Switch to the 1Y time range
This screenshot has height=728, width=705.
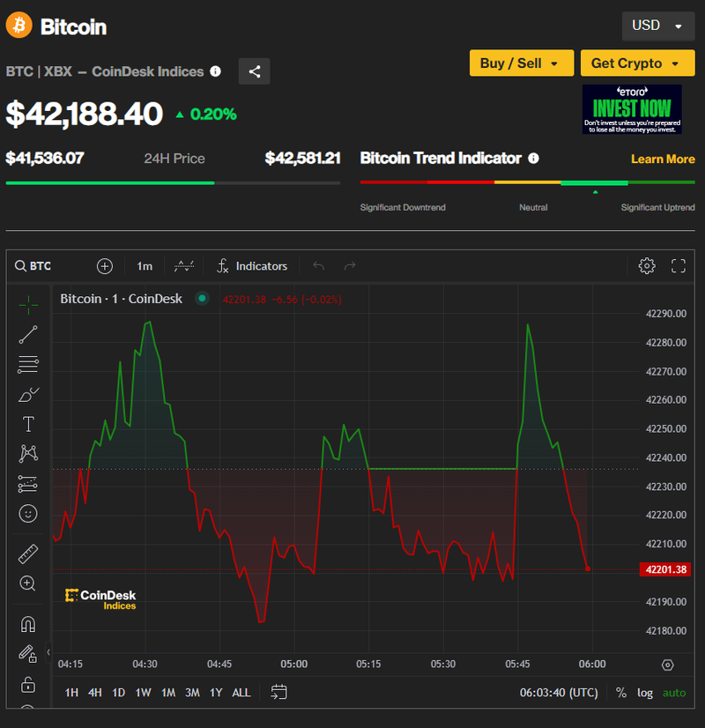click(x=216, y=693)
